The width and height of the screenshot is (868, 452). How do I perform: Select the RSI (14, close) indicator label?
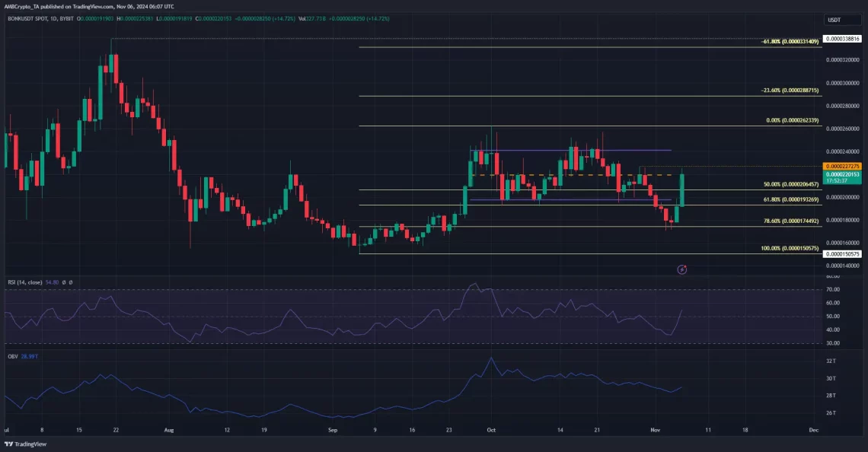(x=30, y=282)
